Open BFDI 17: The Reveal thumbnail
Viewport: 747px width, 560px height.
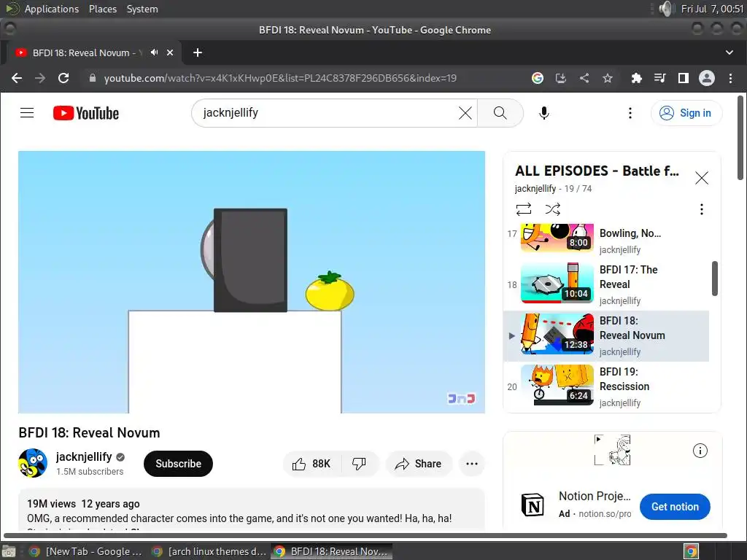click(x=557, y=283)
